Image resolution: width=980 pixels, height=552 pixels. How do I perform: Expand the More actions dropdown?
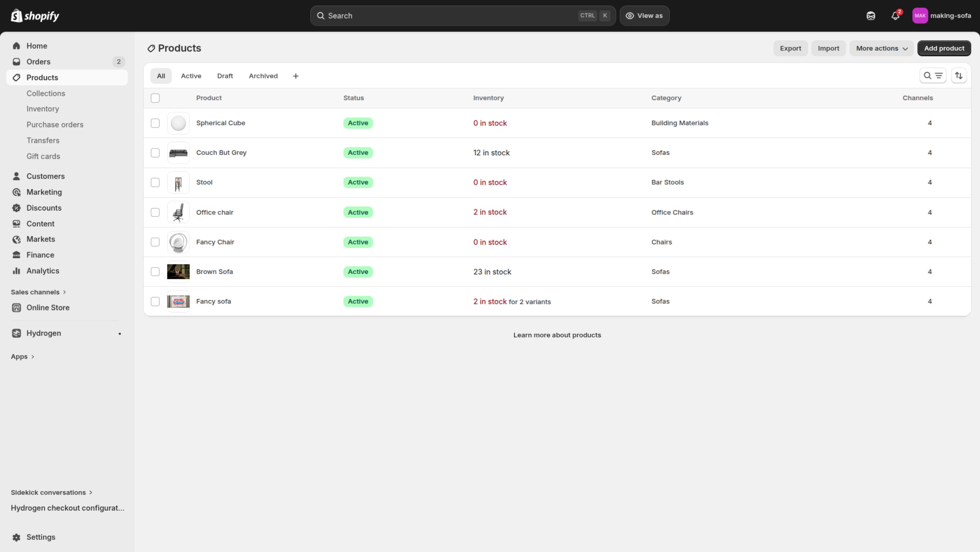(x=881, y=48)
